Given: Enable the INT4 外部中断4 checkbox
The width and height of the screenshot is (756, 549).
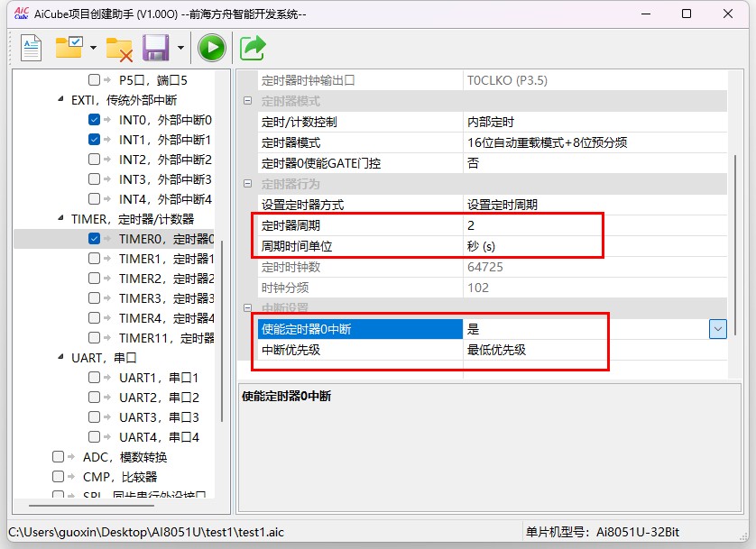Looking at the screenshot, I should 94,199.
